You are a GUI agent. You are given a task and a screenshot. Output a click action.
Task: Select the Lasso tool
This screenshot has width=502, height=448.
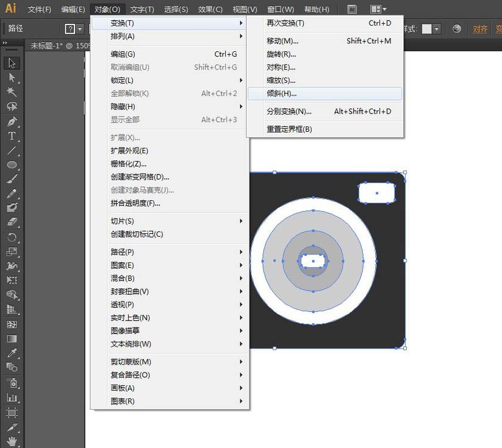tap(12, 106)
